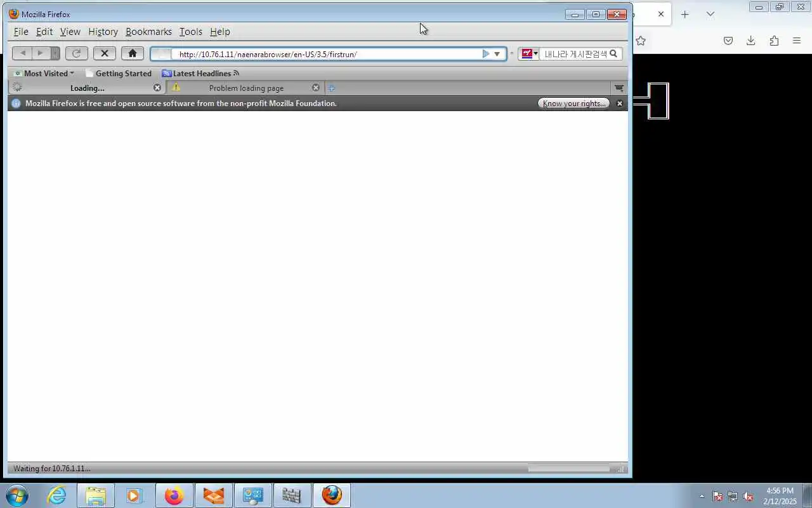Screen dimensions: 812x508
Task: Open the address bar history dropdown
Action: (497, 54)
